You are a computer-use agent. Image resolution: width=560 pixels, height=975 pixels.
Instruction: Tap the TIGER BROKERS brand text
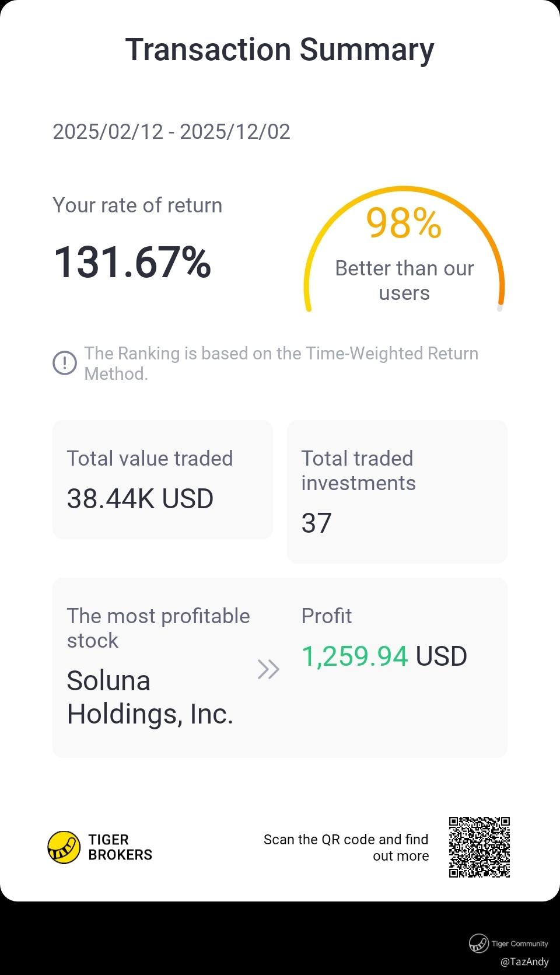click(120, 847)
